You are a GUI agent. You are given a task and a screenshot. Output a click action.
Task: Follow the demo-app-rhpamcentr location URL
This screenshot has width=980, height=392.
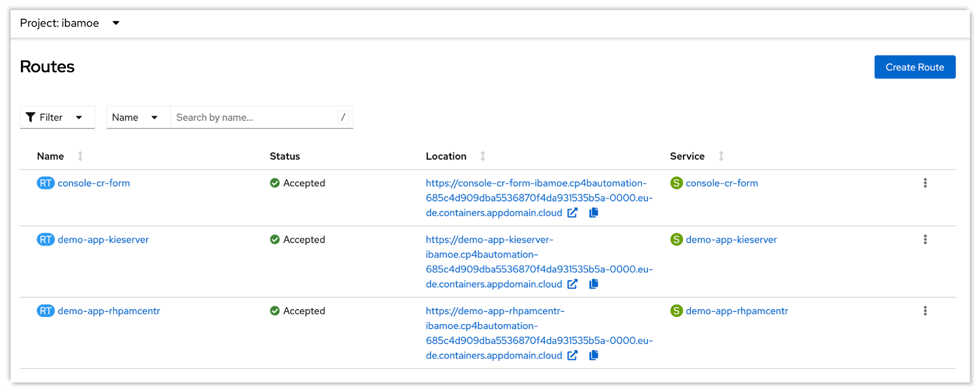[539, 333]
